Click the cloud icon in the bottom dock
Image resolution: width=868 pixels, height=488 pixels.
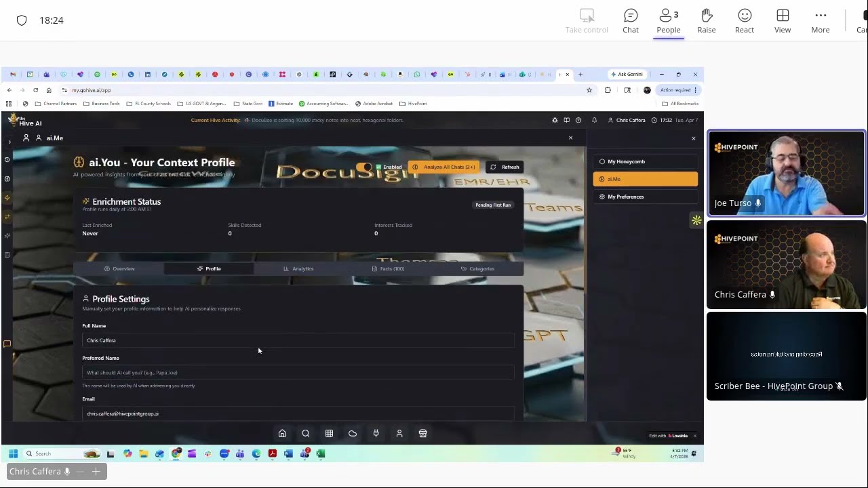(x=353, y=434)
